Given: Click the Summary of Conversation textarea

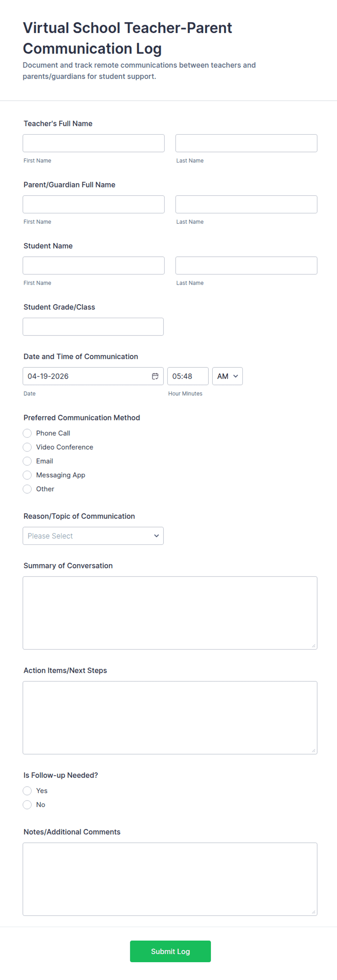Looking at the screenshot, I should pos(170,613).
